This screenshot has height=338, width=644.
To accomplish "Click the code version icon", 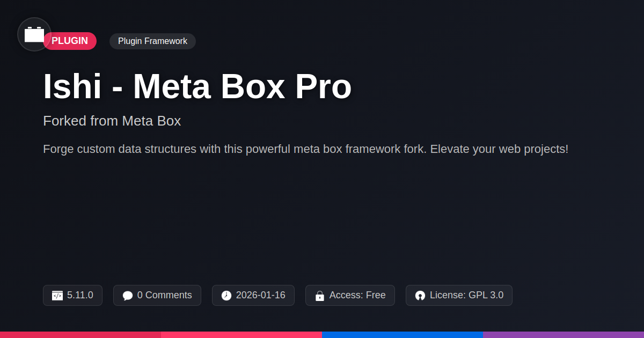I will [57, 296].
